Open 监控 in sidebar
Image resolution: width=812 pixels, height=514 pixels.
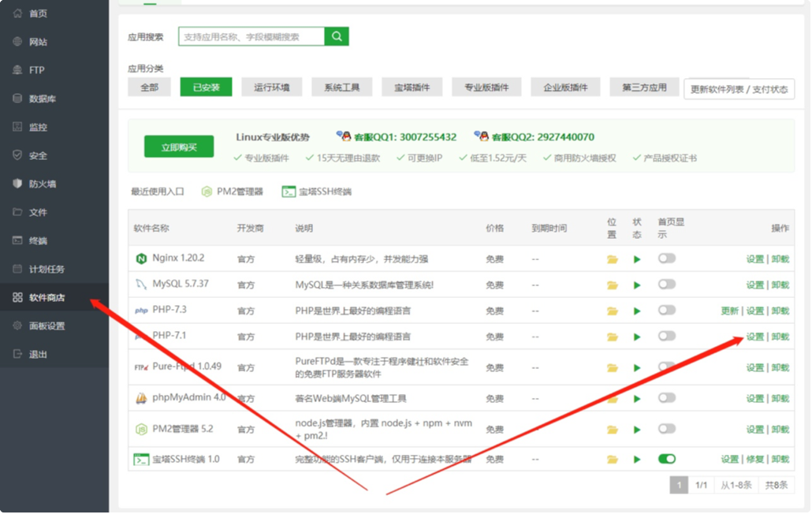coord(54,127)
